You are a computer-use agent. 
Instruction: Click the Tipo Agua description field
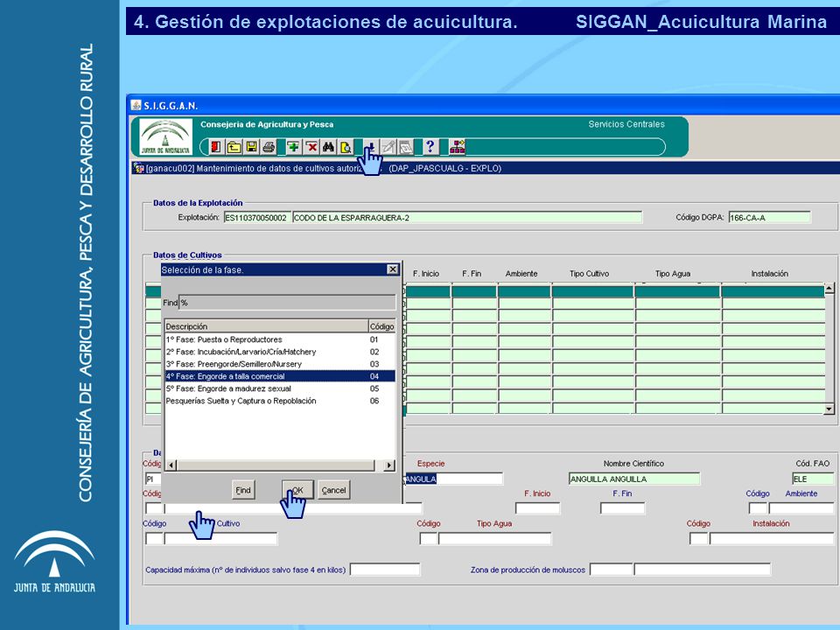tap(494, 538)
